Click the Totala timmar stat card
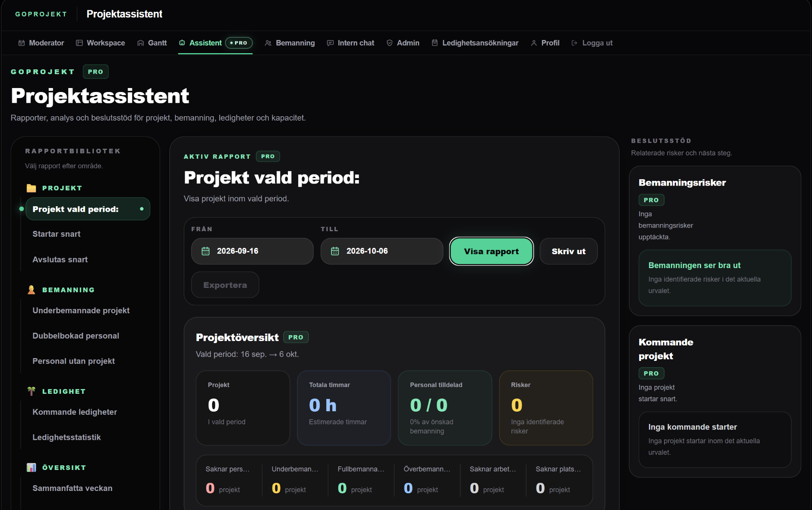Screen dimensions: 812x510 344,408
